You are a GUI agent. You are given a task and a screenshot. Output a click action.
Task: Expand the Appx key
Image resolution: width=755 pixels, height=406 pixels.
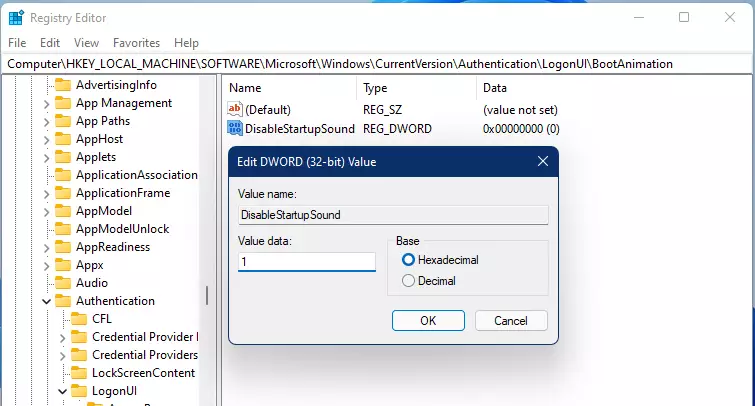tap(46, 265)
